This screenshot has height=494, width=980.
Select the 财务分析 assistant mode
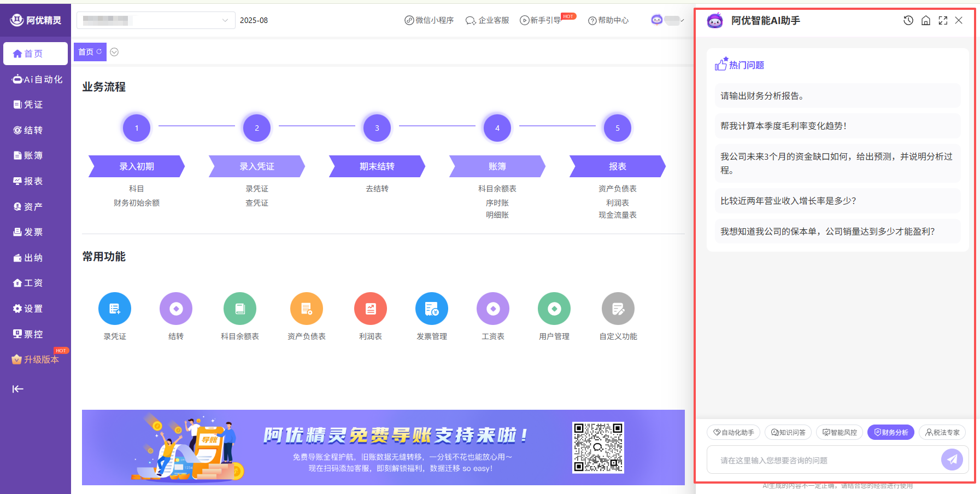[x=890, y=432]
